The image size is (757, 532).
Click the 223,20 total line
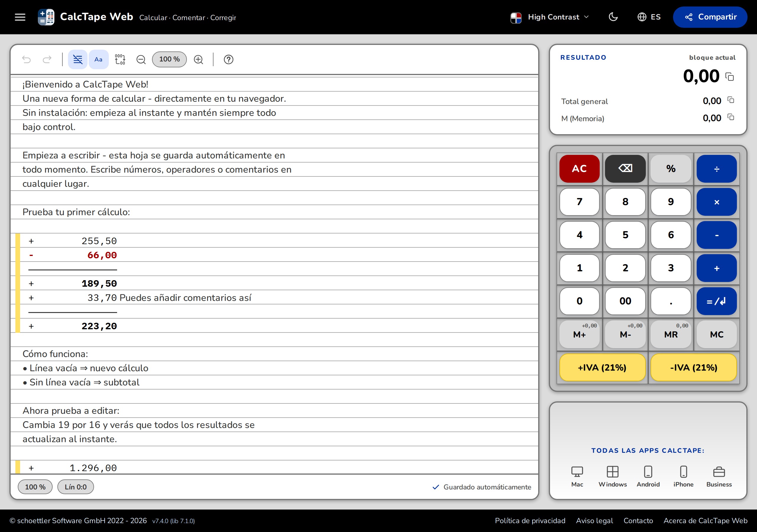pos(99,326)
